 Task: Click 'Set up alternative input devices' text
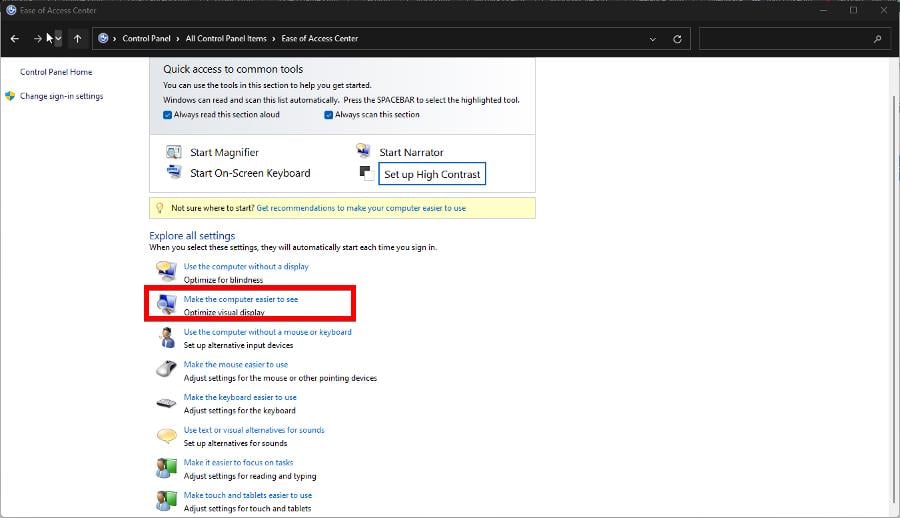(x=238, y=345)
